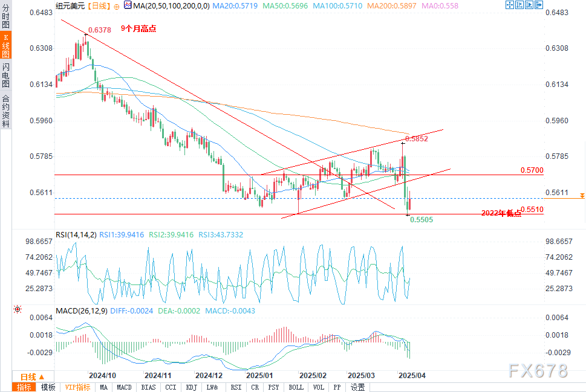586x392 pixels.
Task: Click the export arrow icon at top right
Action: 539,5
